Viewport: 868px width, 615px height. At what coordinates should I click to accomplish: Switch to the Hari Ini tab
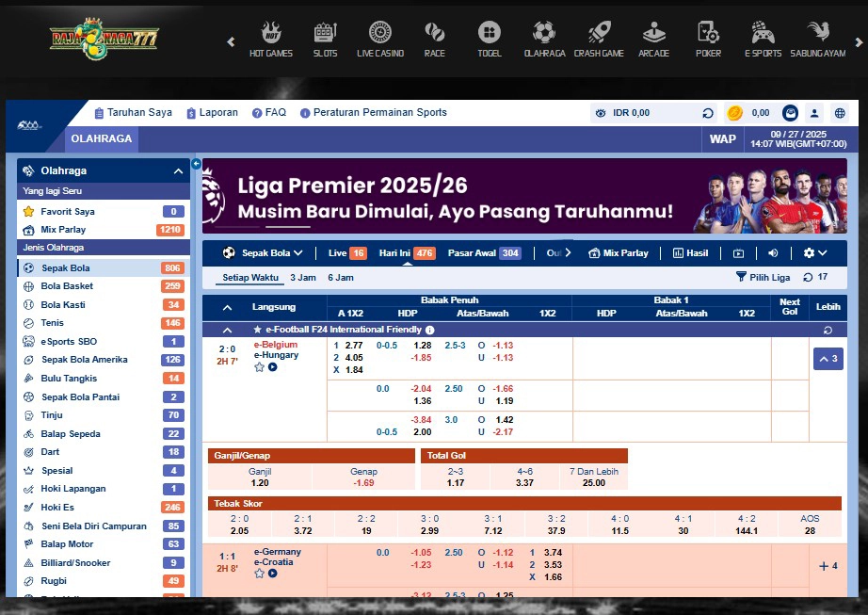(407, 253)
